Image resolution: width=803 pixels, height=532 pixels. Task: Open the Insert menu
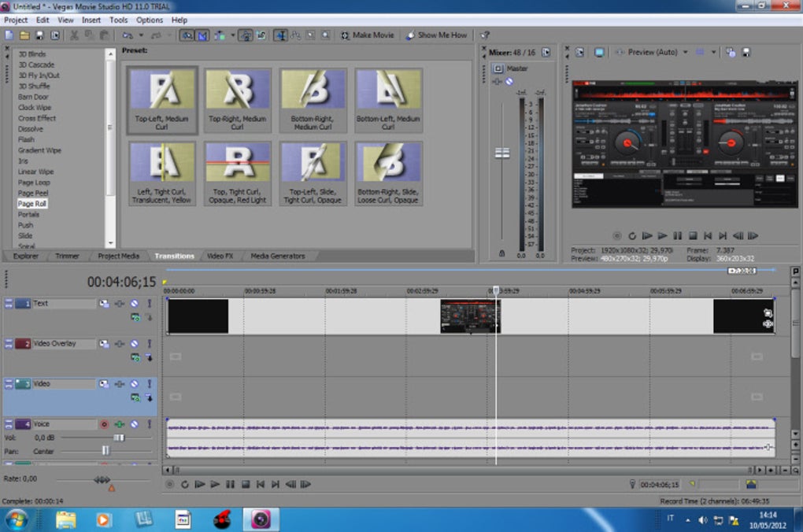[91, 20]
